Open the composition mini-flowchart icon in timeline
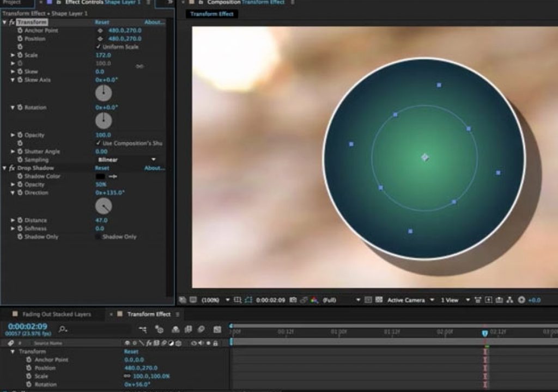The width and height of the screenshot is (558, 392). tap(143, 329)
